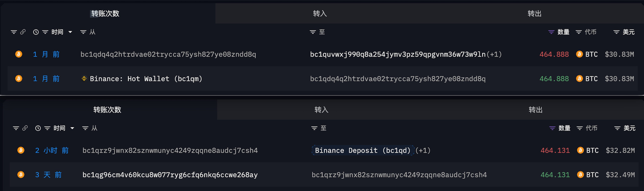This screenshot has height=191, width=644.
Task: Expand 时间 sort dropdown in bottom table
Action: coord(72,128)
